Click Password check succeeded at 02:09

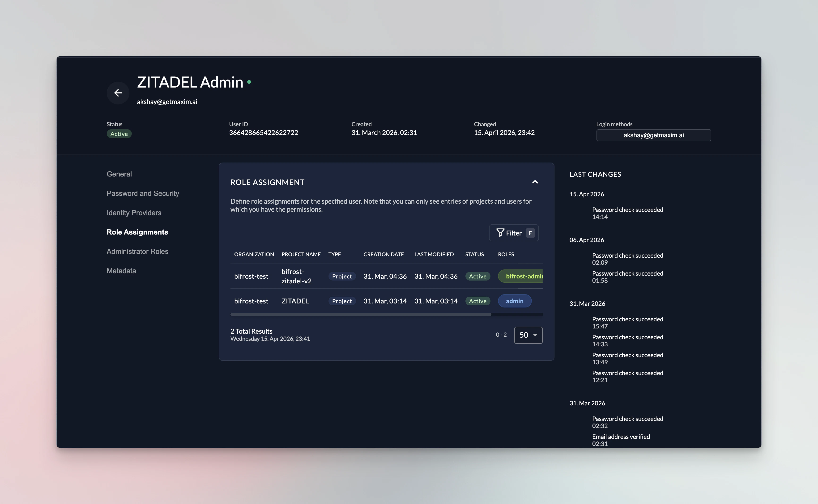click(x=627, y=259)
